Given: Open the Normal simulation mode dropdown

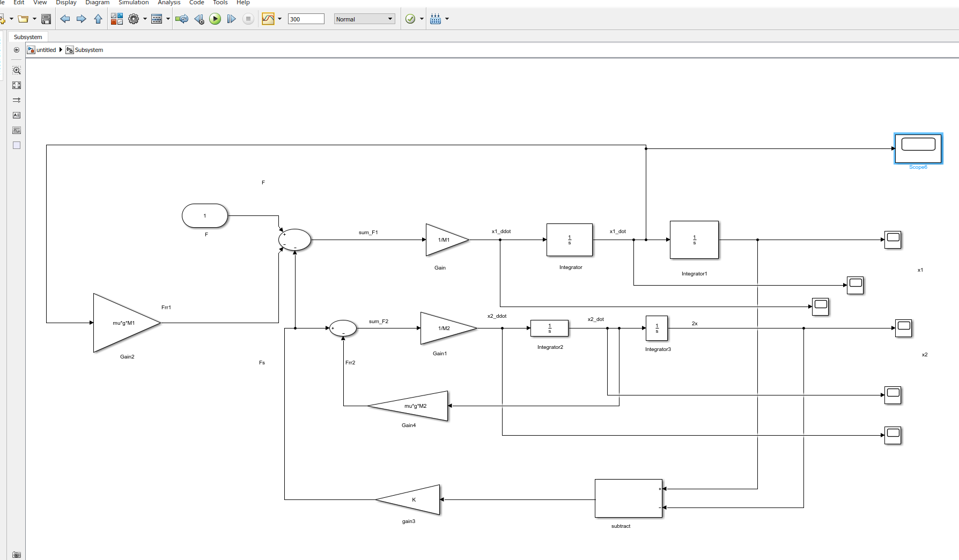Looking at the screenshot, I should click(365, 19).
